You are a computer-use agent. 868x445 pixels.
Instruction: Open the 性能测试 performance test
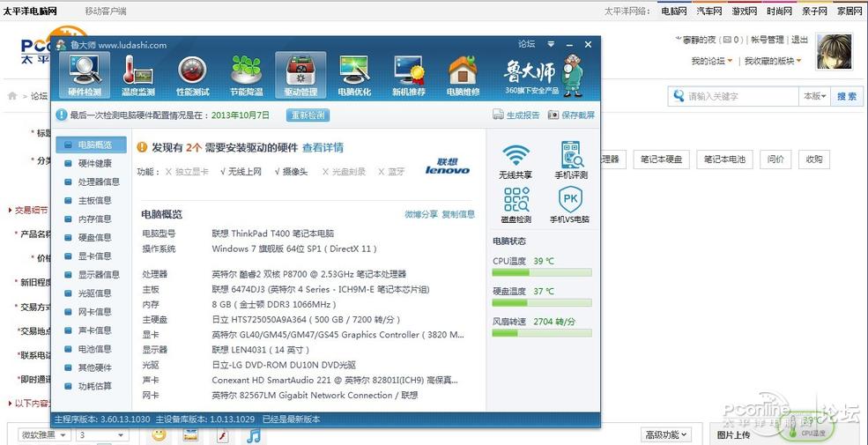(x=192, y=75)
